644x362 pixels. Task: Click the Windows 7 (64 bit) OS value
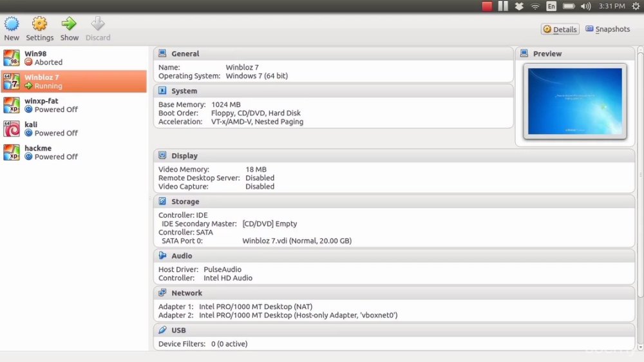click(x=257, y=75)
